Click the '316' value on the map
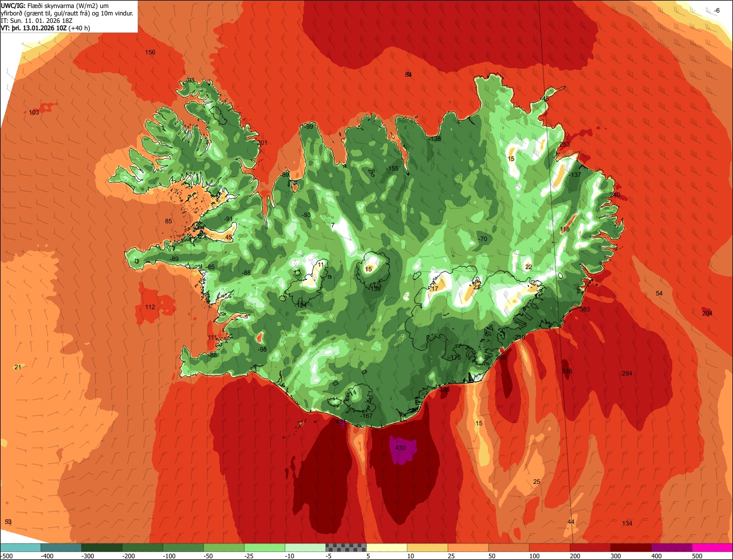The height and width of the screenshot is (560, 733). click(567, 372)
